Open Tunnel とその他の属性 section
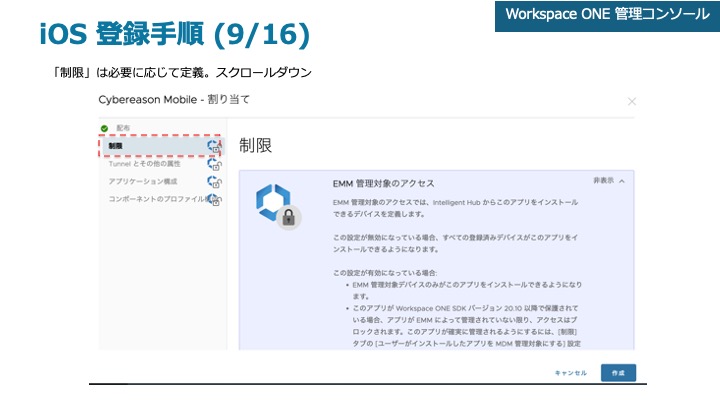Viewport: 720px width, 405px height. point(145,164)
